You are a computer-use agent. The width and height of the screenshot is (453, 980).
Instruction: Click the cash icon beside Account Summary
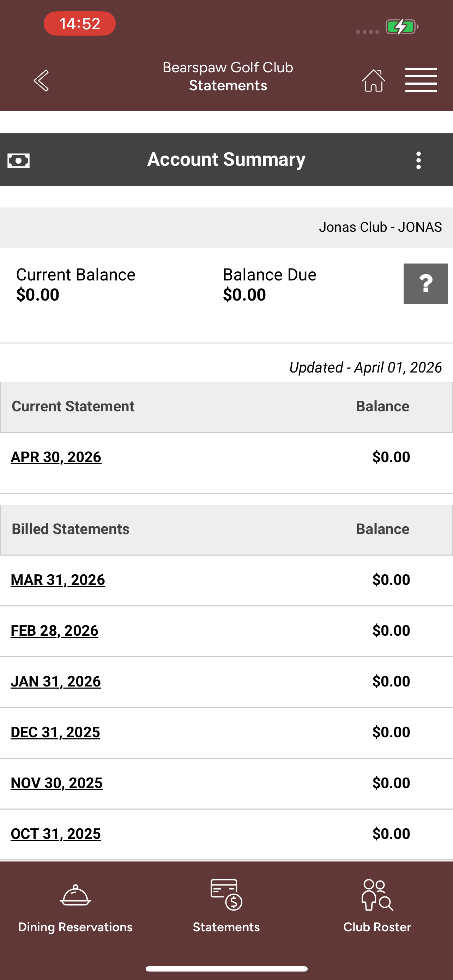pos(19,161)
